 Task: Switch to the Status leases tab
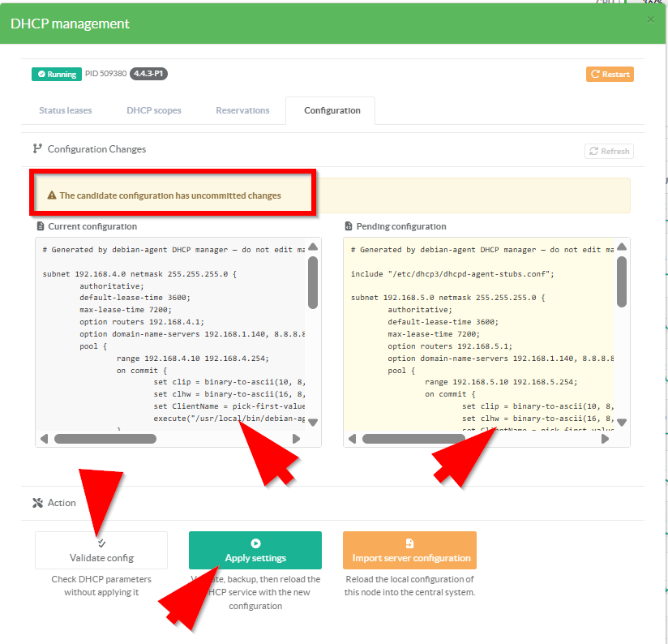66,110
